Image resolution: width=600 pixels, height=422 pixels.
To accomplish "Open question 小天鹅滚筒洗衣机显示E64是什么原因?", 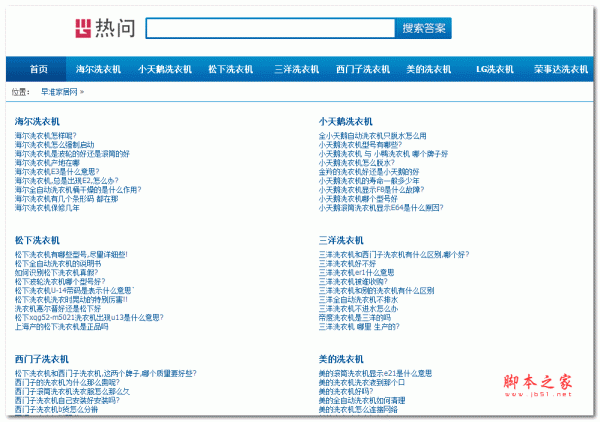I will 381,208.
